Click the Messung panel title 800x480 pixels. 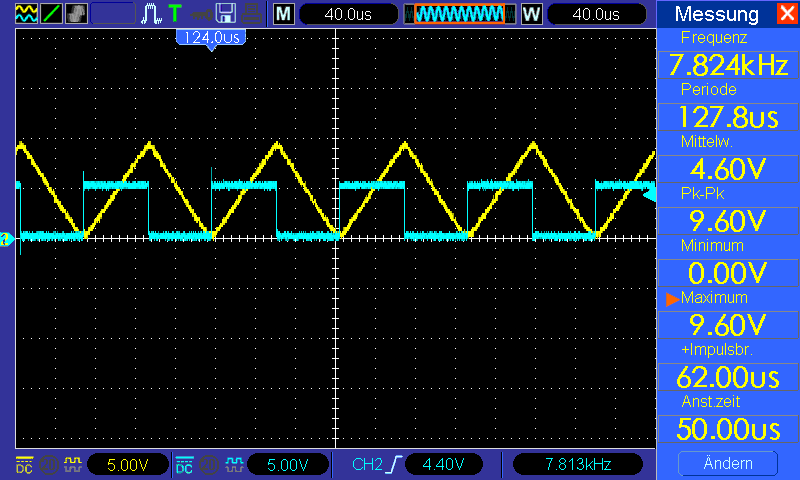(716, 14)
